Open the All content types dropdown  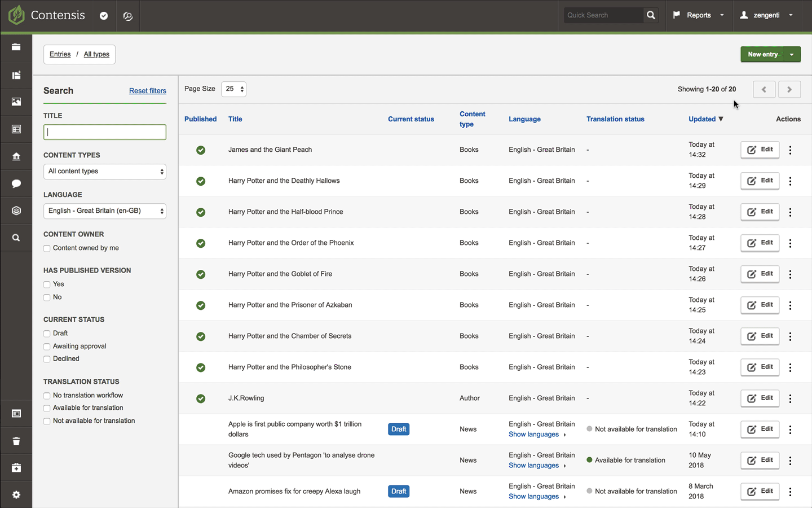[105, 172]
